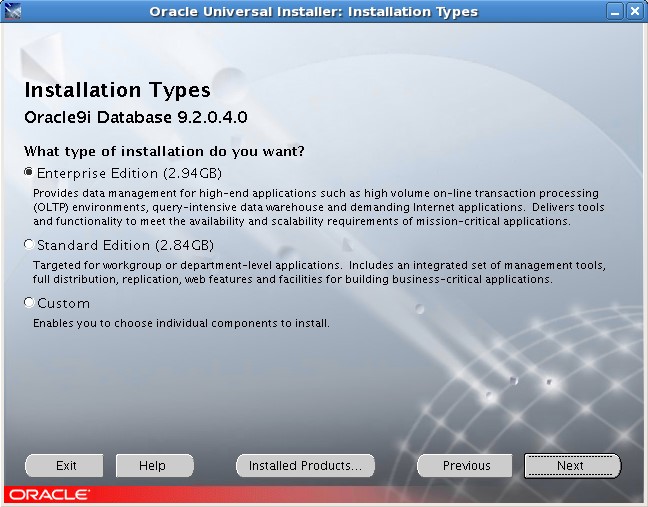
Task: Click the Standard Edition description paragraph
Action: coord(319,273)
